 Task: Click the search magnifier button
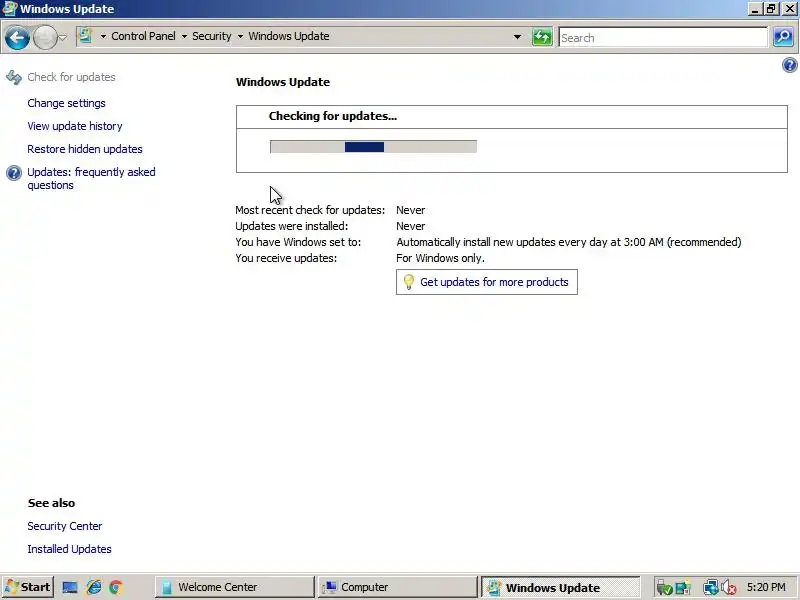click(783, 37)
